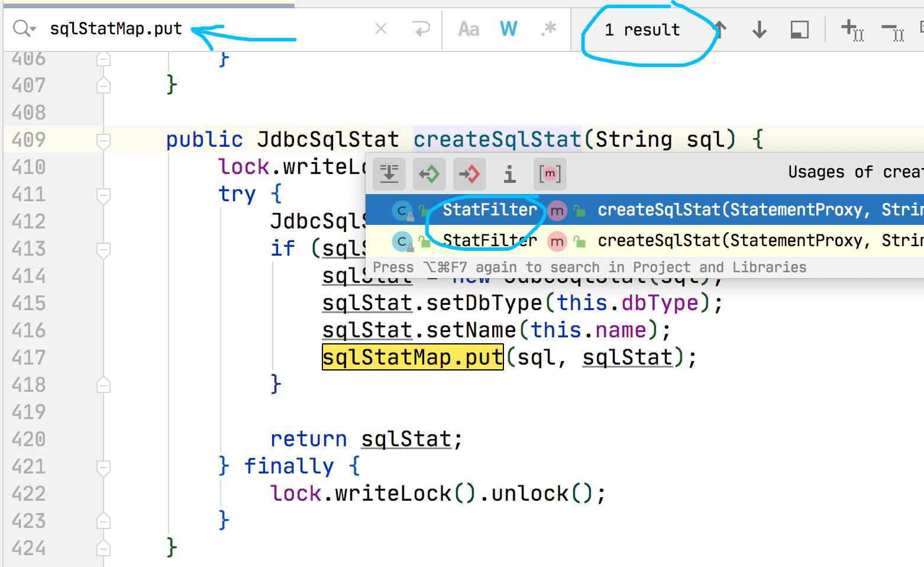Toggle write access filter in usages popup
Screen dimensions: 924x567
coord(470,174)
